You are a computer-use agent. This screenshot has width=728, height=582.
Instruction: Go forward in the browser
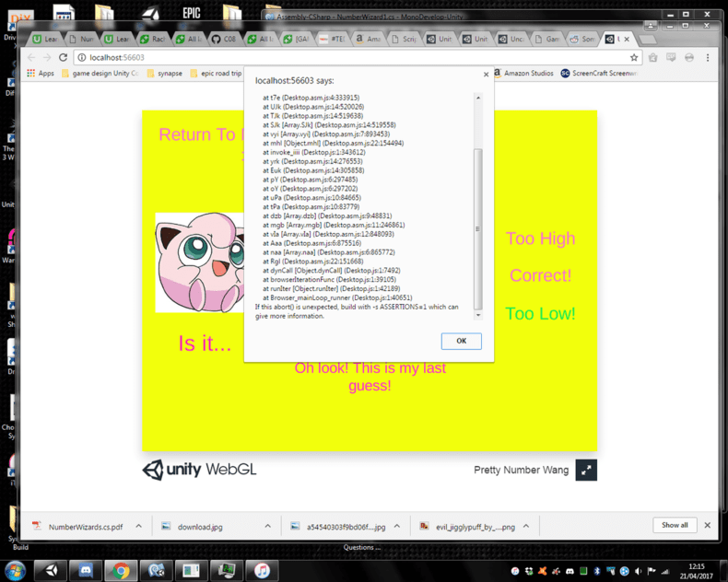pyautogui.click(x=47, y=57)
